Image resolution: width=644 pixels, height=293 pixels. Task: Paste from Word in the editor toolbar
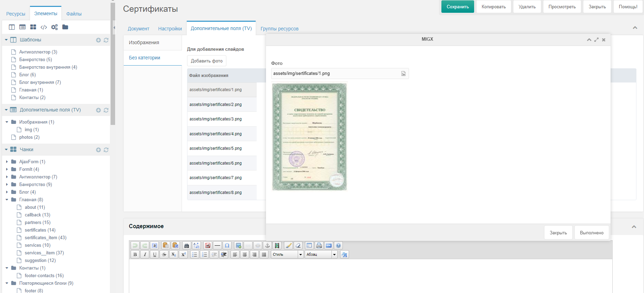175,245
